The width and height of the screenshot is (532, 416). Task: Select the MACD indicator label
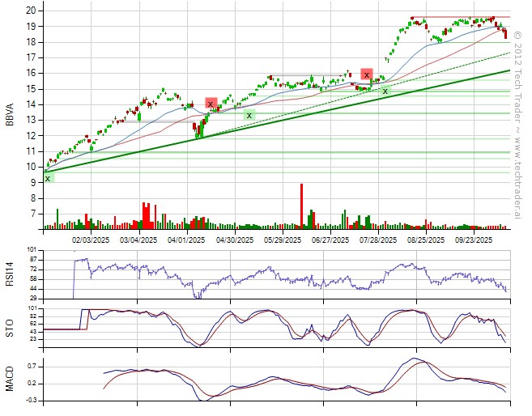pos(11,379)
